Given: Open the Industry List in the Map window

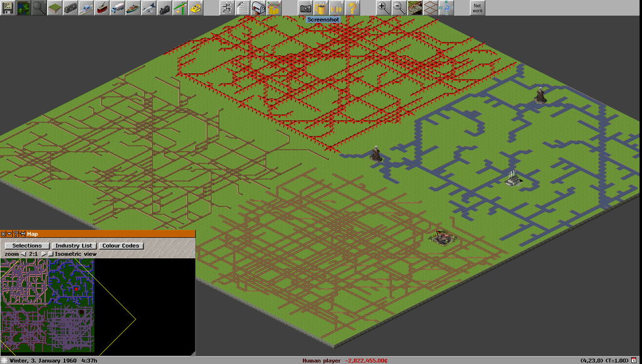Looking at the screenshot, I should 74,246.
